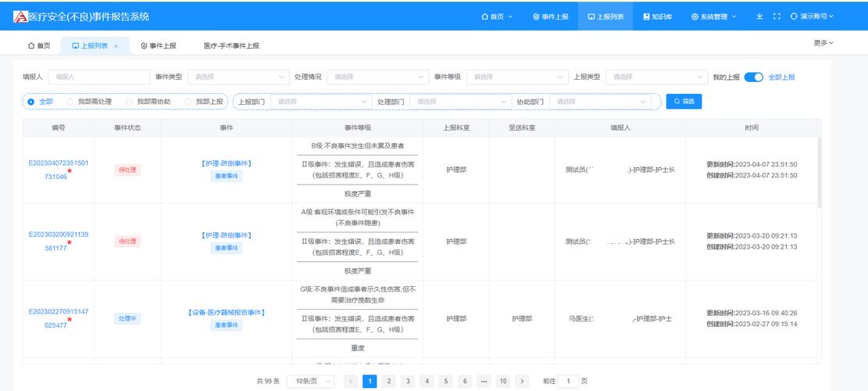This screenshot has width=868, height=391.
Task: Open report E202303200921139581177
Action: (x=58, y=241)
